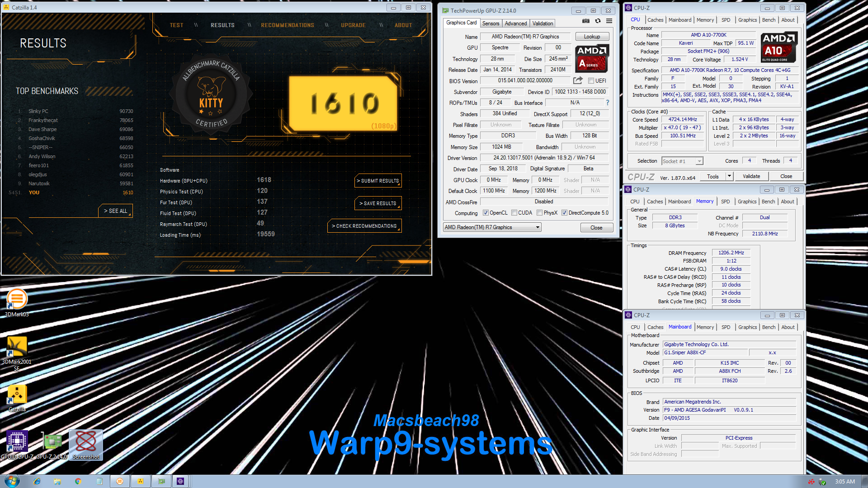Click the Validate button in CPU-Z
Image resolution: width=868 pixels, height=488 pixels.
[x=751, y=176]
